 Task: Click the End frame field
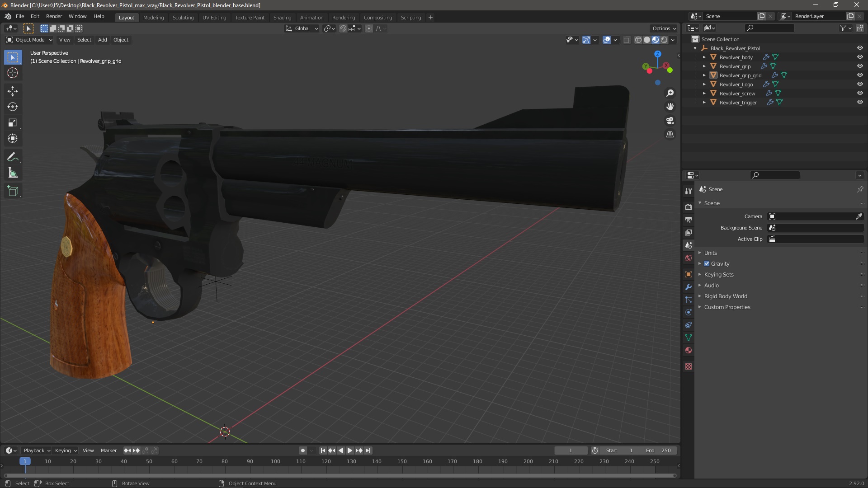(x=658, y=450)
